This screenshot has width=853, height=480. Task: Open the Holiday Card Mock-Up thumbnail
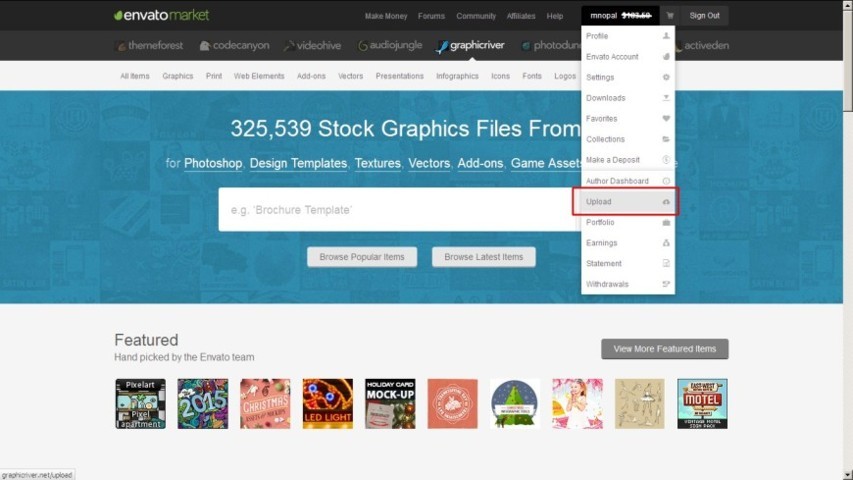tap(390, 404)
